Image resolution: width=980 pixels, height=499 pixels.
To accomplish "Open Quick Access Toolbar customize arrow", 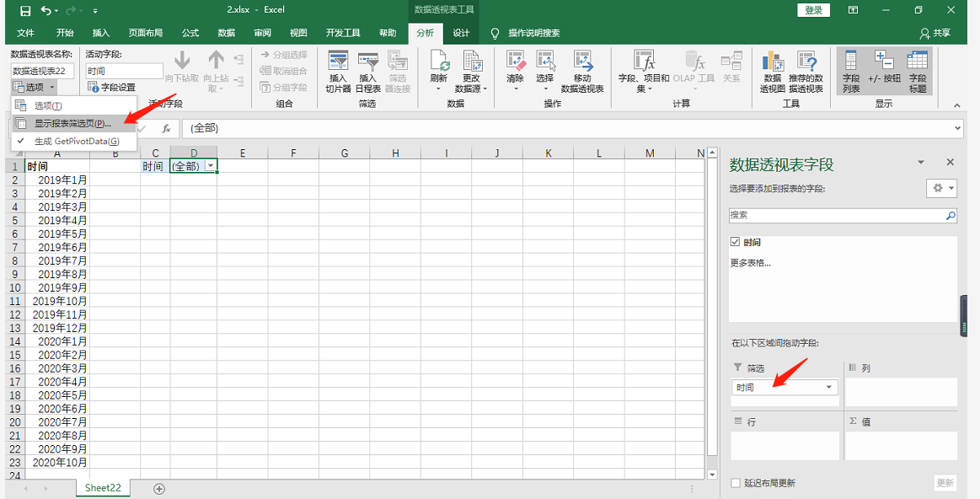I will click(x=95, y=11).
